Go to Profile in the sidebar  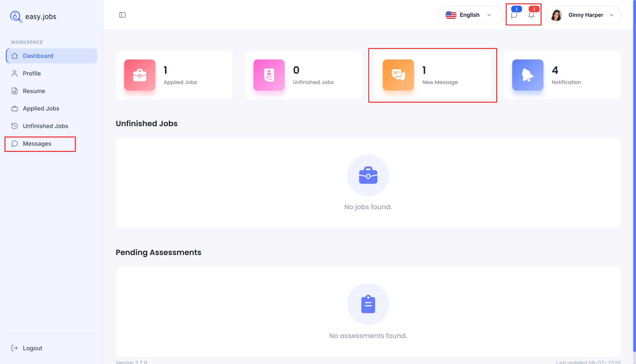51,73
